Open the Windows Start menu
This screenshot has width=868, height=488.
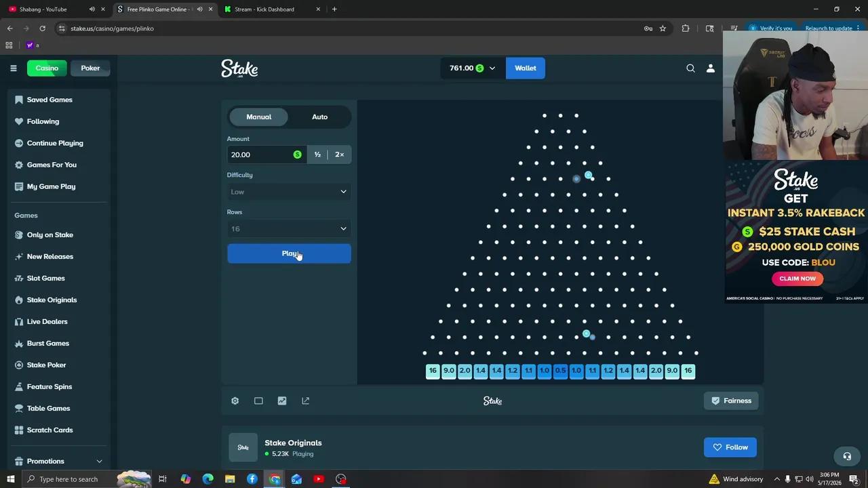[x=10, y=479]
